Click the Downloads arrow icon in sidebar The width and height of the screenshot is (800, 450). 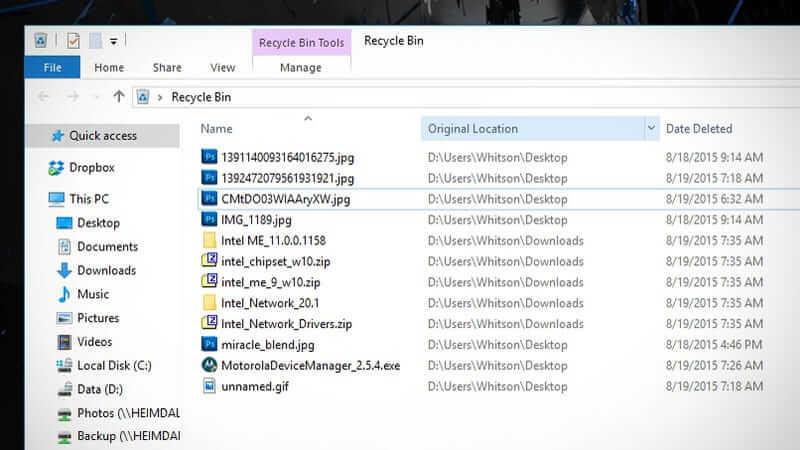[64, 270]
